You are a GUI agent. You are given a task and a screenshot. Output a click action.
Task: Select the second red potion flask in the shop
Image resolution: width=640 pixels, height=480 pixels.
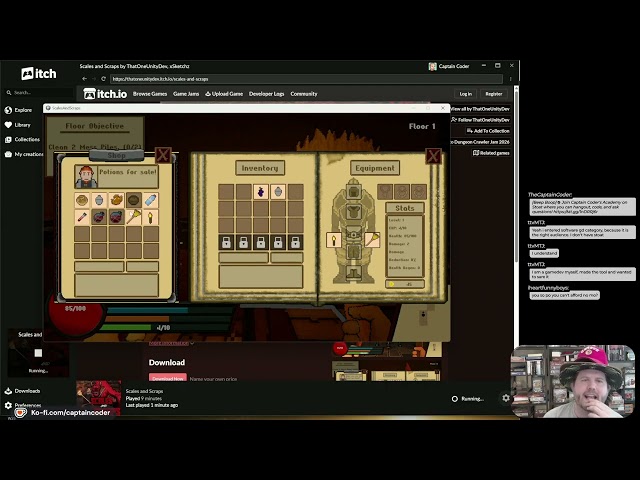pyautogui.click(x=116, y=217)
